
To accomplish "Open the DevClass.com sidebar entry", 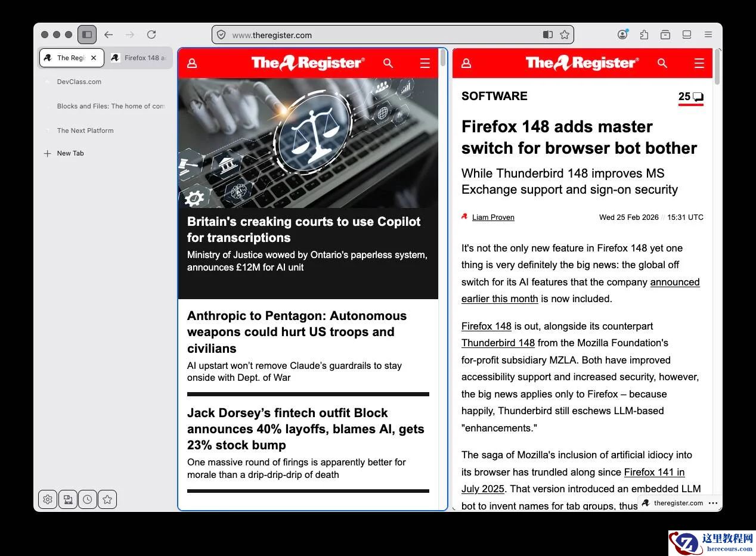I will (79, 82).
